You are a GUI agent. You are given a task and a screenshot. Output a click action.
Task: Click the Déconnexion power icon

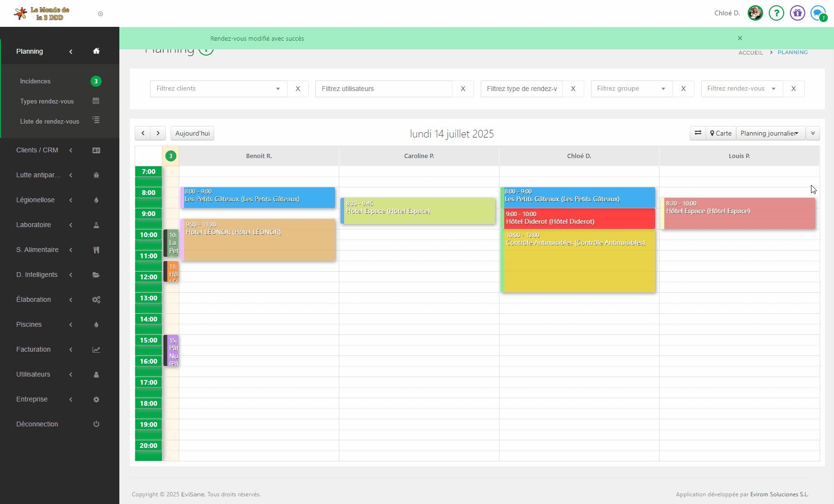point(96,424)
